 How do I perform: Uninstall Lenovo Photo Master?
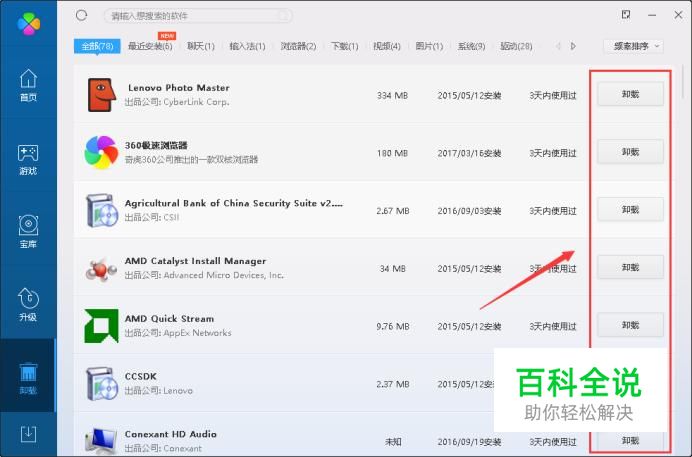click(x=630, y=94)
